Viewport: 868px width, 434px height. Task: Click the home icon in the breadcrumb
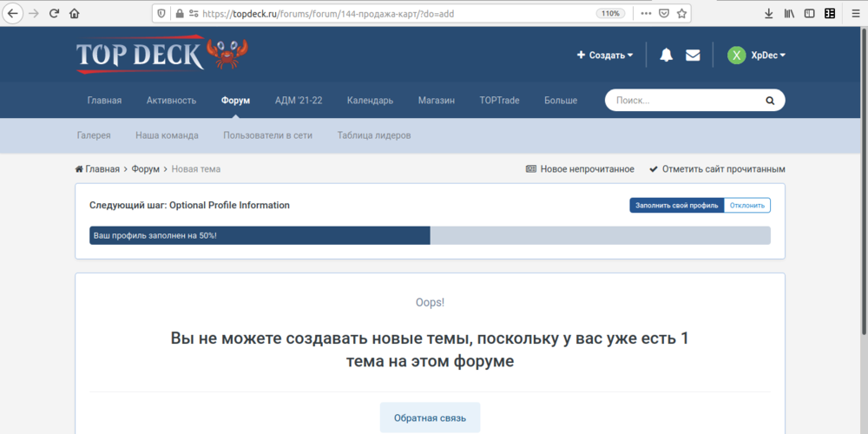pos(79,169)
